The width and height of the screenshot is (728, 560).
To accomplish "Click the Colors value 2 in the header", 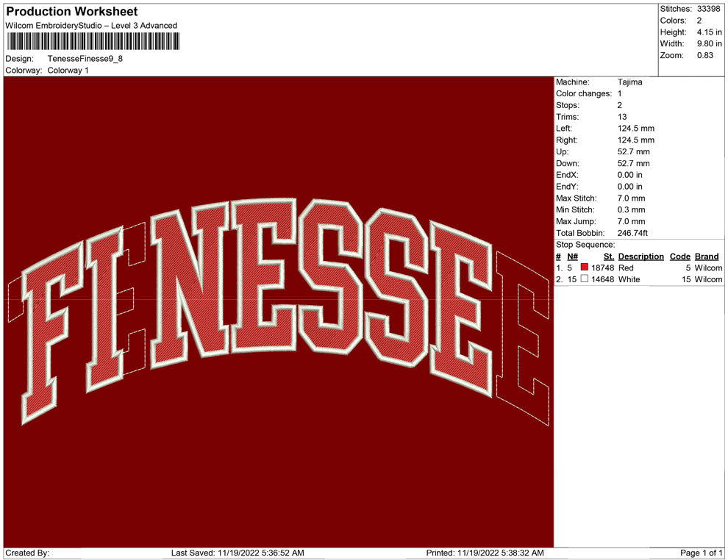I will click(699, 21).
